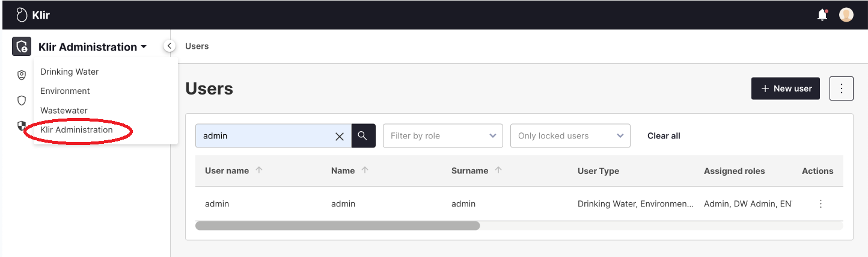Viewport: 868px width, 257px height.
Task: Open the Only locked users dropdown
Action: [570, 136]
